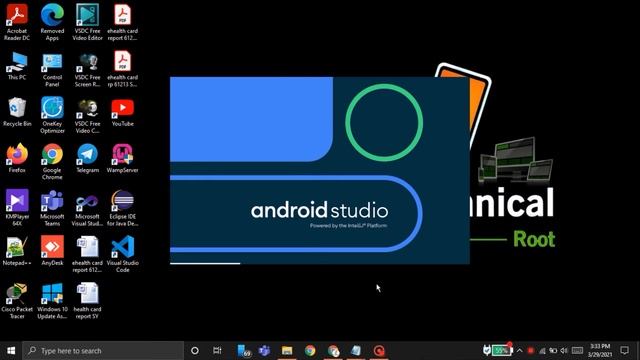Open Task View on the taskbar
The width and height of the screenshot is (640, 360).
pos(217,351)
